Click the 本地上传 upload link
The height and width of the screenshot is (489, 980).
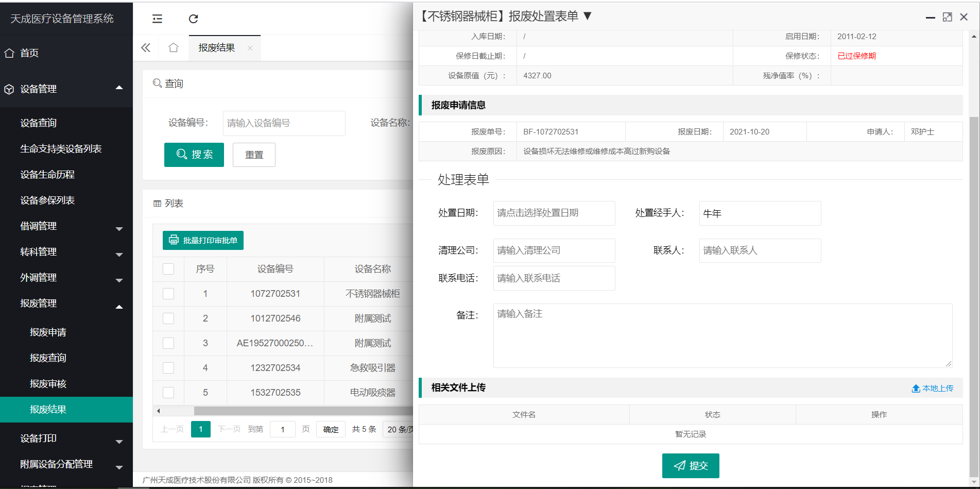[x=933, y=389]
